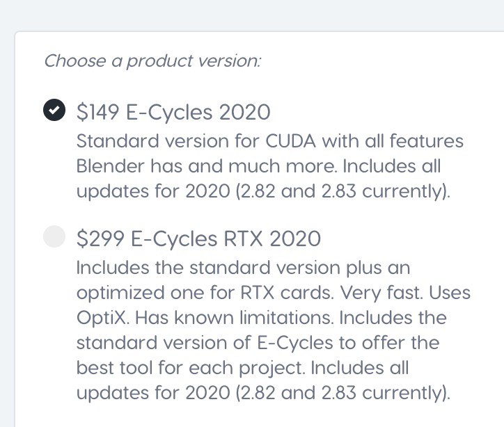Click the word "Blender" in first description
This screenshot has height=427, width=504.
pos(111,166)
